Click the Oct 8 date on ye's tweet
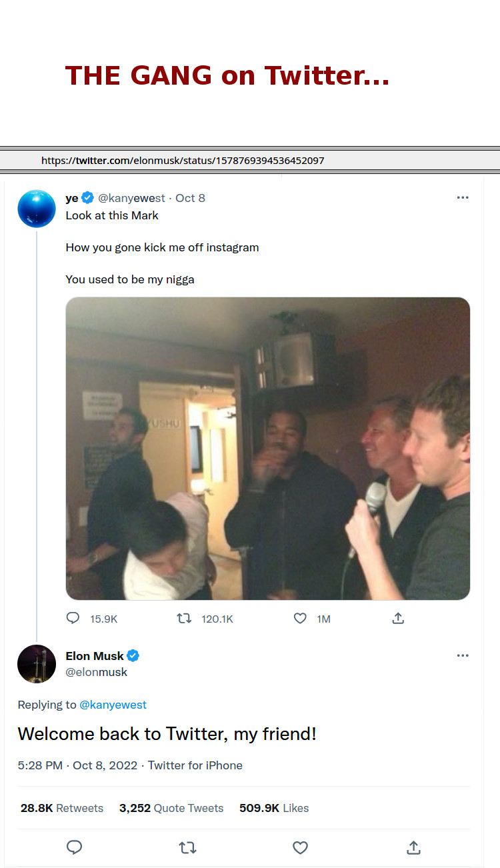This screenshot has width=500, height=868. tap(190, 198)
